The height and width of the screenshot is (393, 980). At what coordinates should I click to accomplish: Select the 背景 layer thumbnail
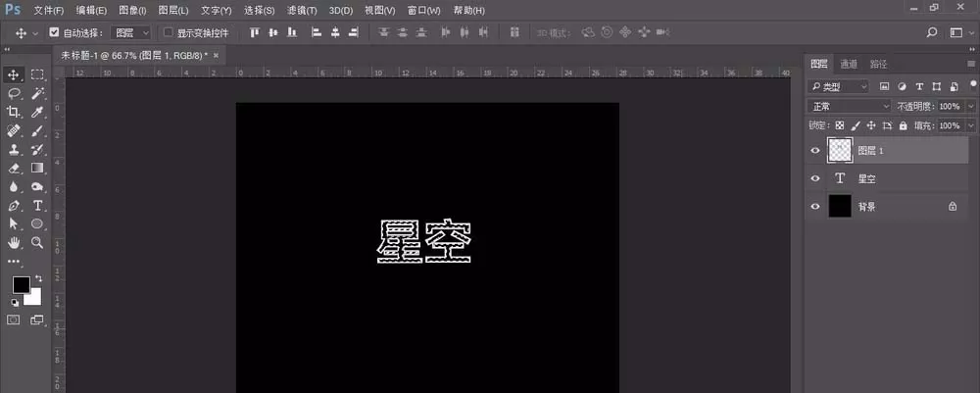point(840,206)
